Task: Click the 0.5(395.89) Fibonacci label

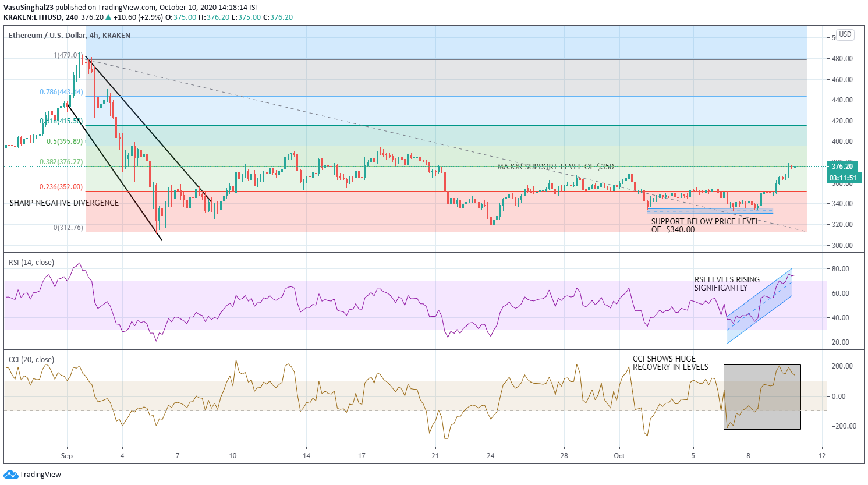Action: [x=65, y=141]
